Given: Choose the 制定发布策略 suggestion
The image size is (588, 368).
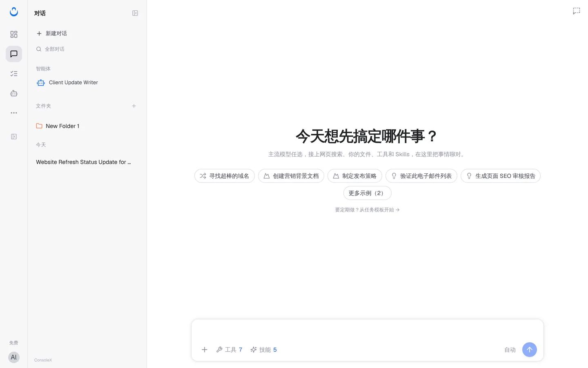Looking at the screenshot, I should point(355,176).
